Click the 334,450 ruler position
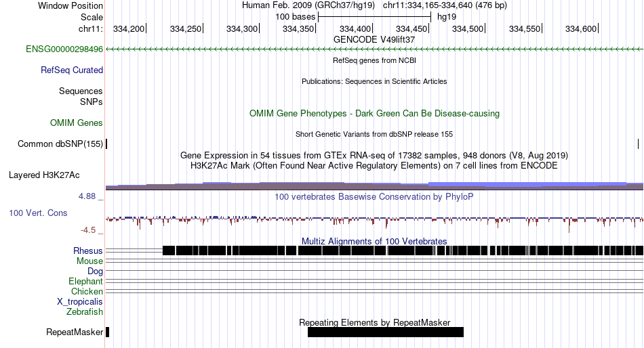644x348 pixels. (x=411, y=28)
